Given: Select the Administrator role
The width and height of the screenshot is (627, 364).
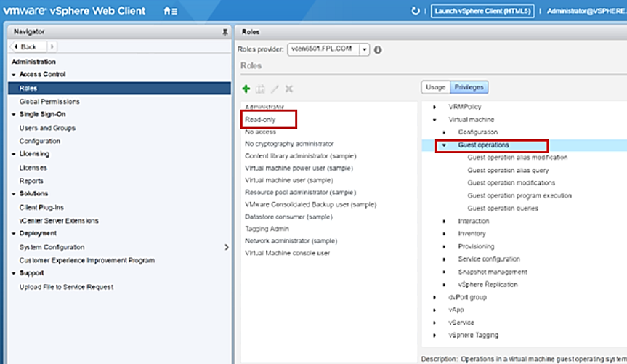Looking at the screenshot, I should click(264, 107).
